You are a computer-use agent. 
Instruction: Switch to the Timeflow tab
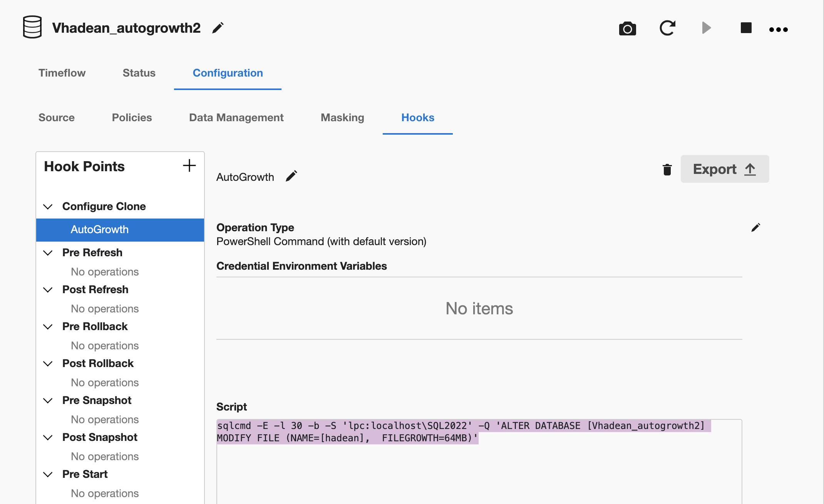pyautogui.click(x=62, y=73)
